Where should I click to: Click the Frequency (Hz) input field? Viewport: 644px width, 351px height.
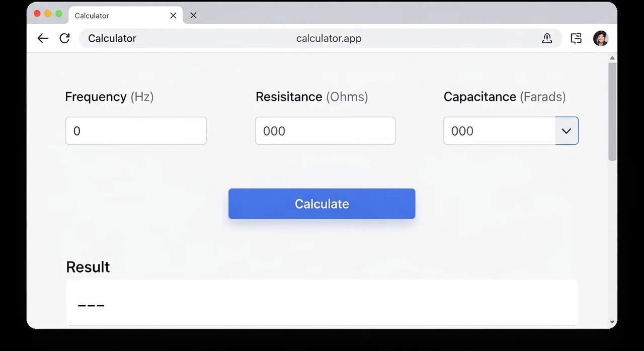click(x=136, y=131)
